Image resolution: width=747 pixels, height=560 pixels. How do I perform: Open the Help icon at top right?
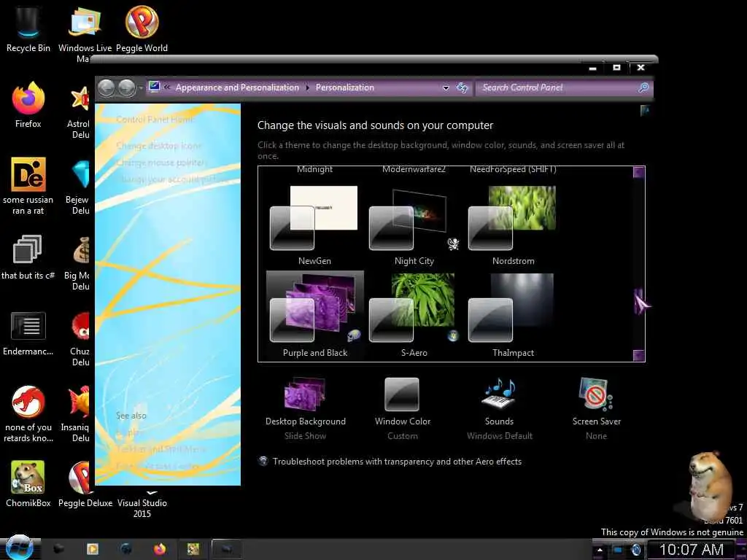(x=645, y=111)
